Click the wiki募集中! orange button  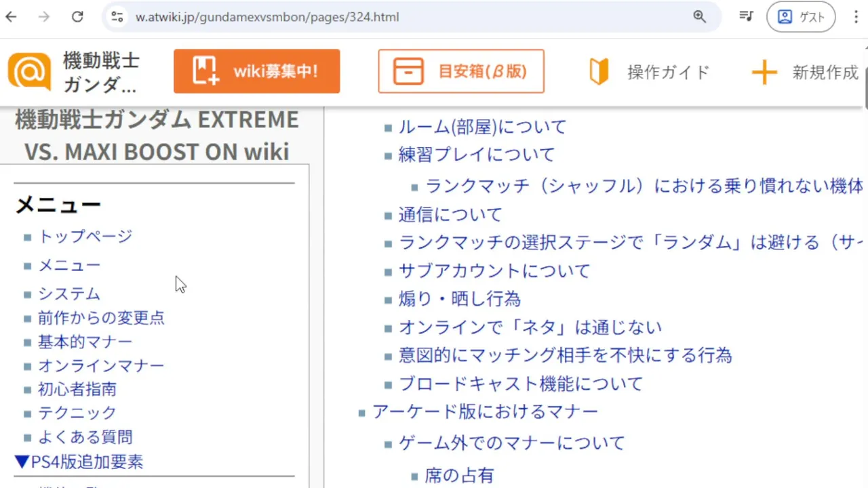[x=256, y=71]
